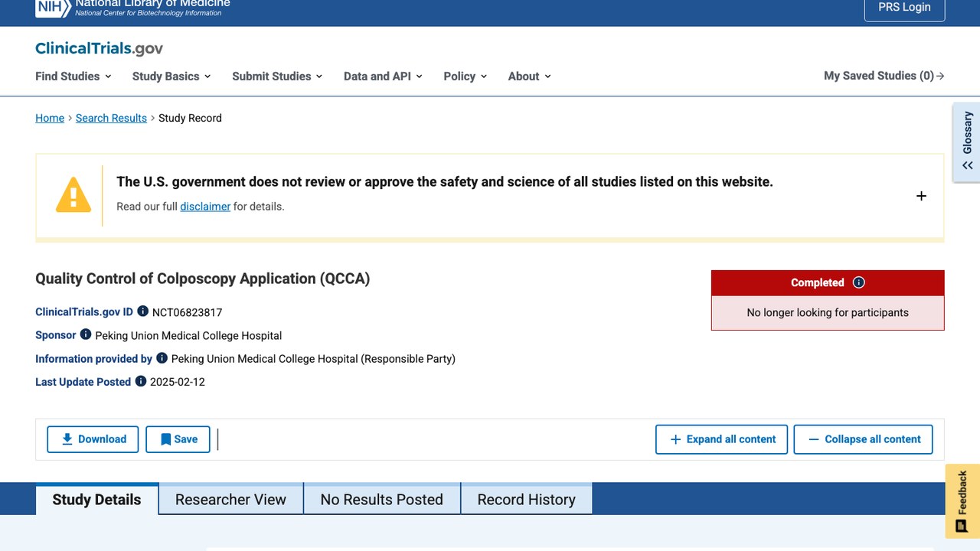980x551 pixels.
Task: Click info icon next to Information provided by
Action: tap(162, 357)
